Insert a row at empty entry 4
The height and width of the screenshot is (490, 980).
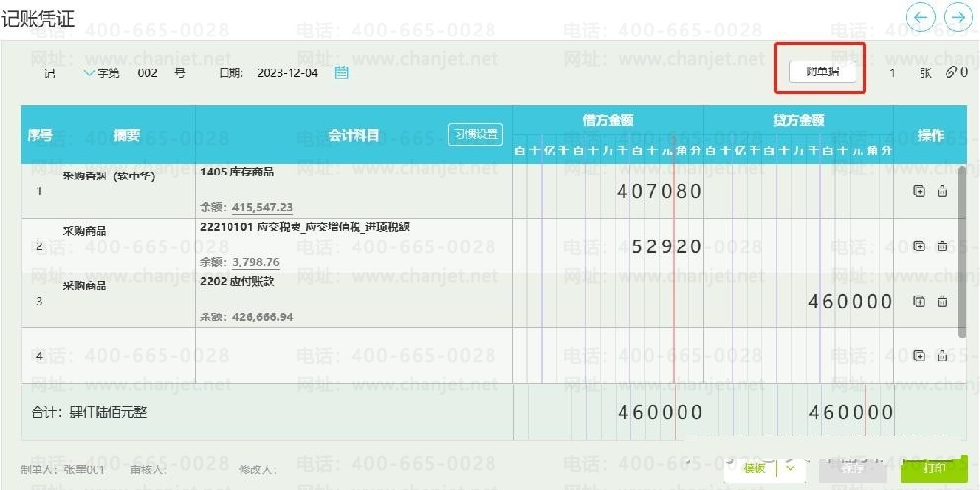click(919, 356)
